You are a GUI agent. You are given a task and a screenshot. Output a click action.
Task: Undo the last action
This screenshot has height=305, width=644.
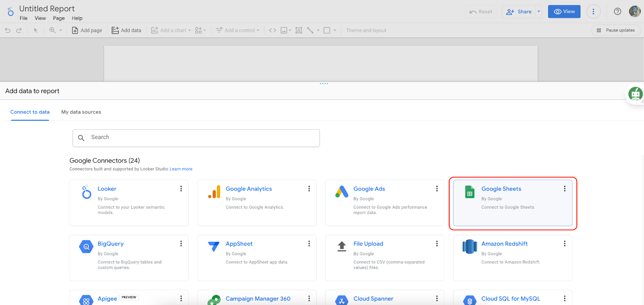[x=8, y=30]
